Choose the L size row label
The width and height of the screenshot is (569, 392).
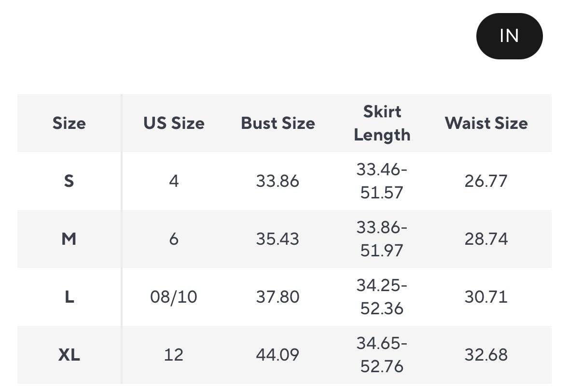pos(69,297)
